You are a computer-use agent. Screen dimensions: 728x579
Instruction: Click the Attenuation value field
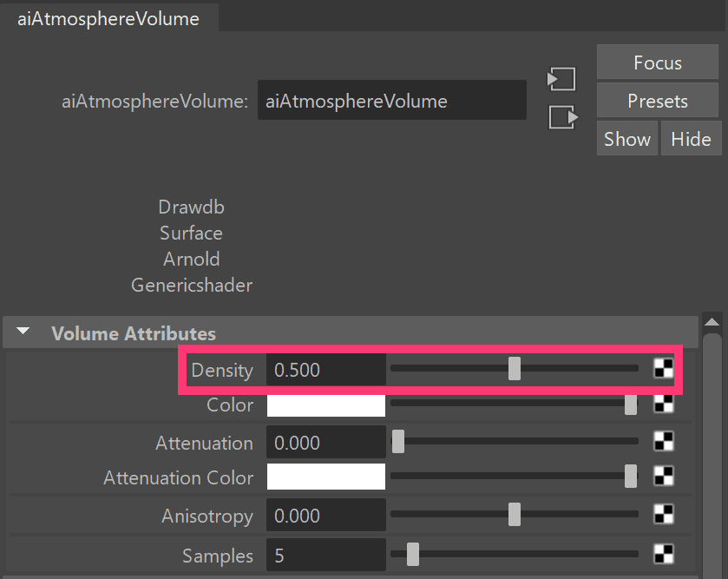(326, 442)
